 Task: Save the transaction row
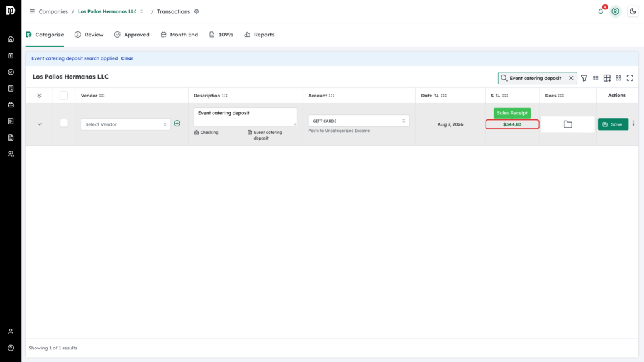(x=613, y=124)
